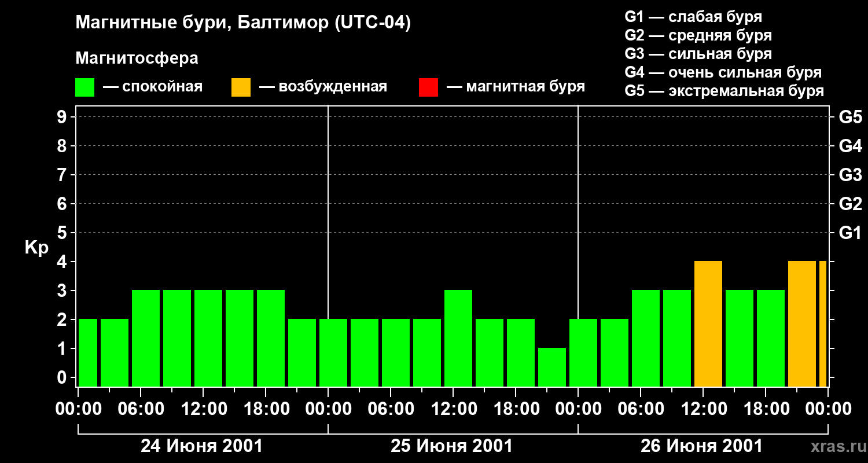Click the '06:00' time label for 26 June
The image size is (868, 463).
click(x=640, y=409)
